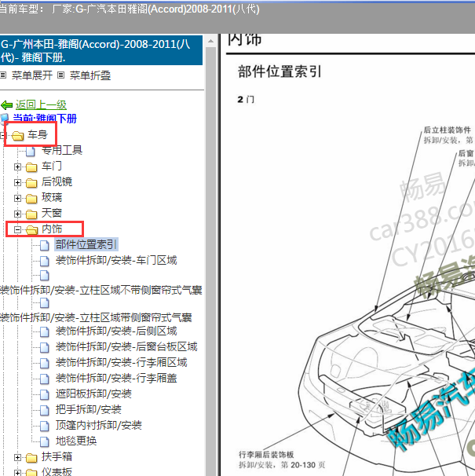Open 遮阳板拆卸/安装 entry

pyautogui.click(x=93, y=394)
